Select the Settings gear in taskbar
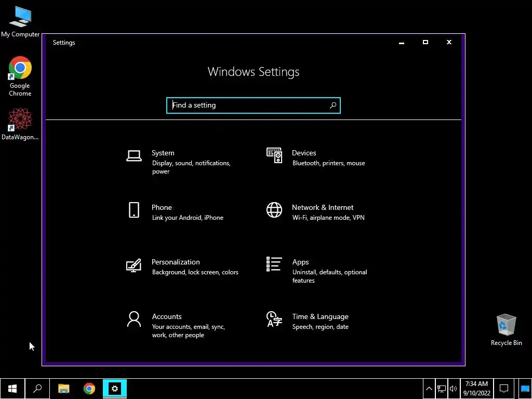Image resolution: width=532 pixels, height=399 pixels. point(115,389)
